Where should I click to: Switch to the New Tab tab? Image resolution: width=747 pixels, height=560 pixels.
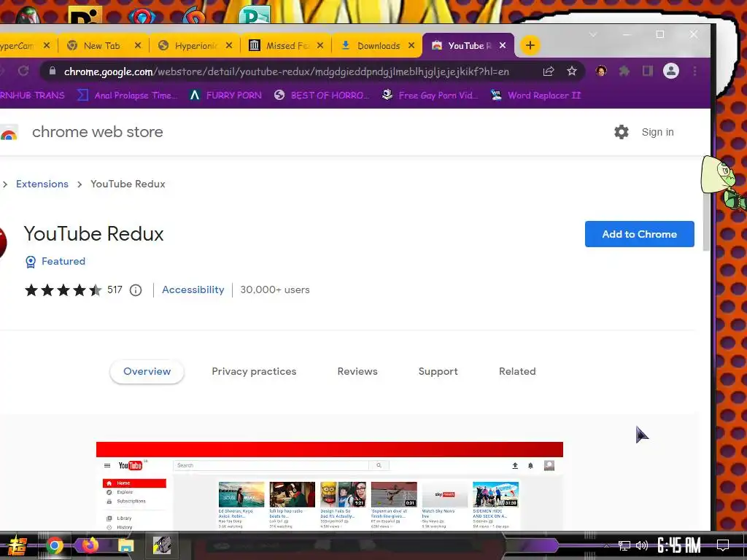coord(103,45)
